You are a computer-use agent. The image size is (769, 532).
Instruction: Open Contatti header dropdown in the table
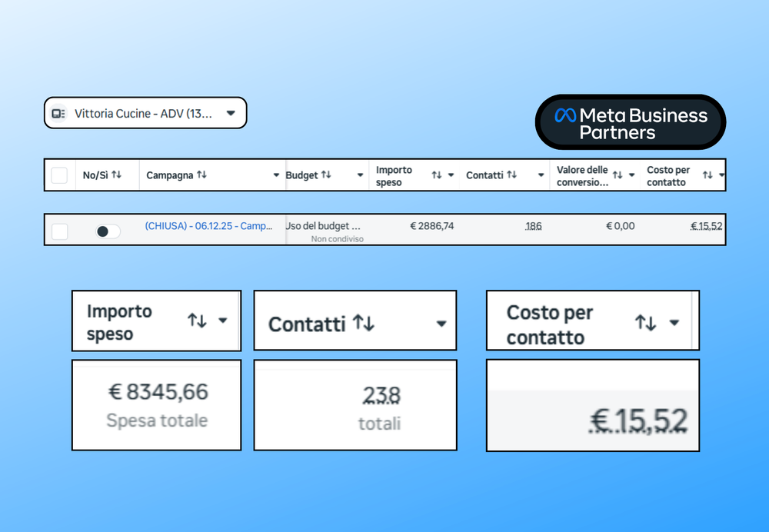(541, 175)
